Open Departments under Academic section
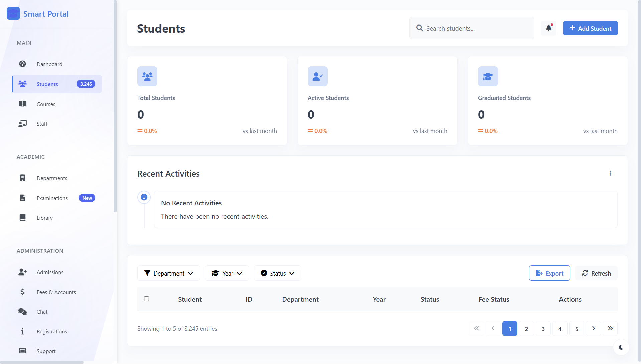Image resolution: width=641 pixels, height=364 pixels. click(52, 178)
